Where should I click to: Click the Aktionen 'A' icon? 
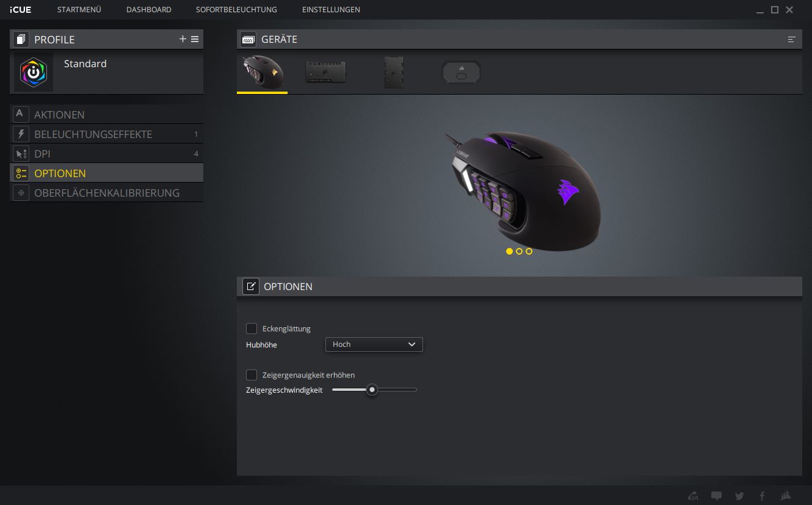click(21, 114)
